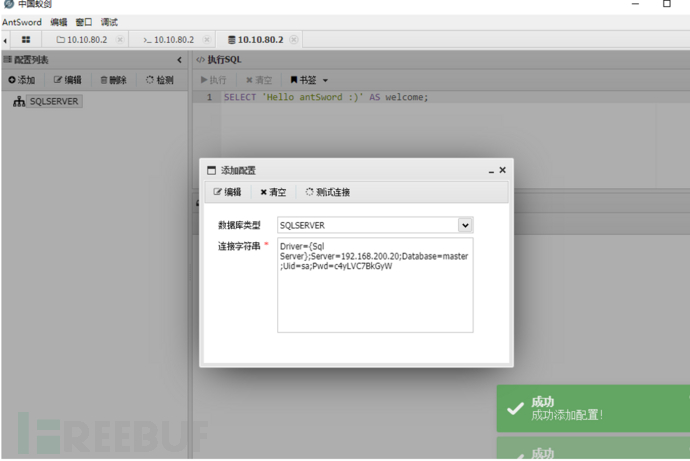Collapse the 配置列表 panel
This screenshot has width=690, height=461.
(x=179, y=60)
